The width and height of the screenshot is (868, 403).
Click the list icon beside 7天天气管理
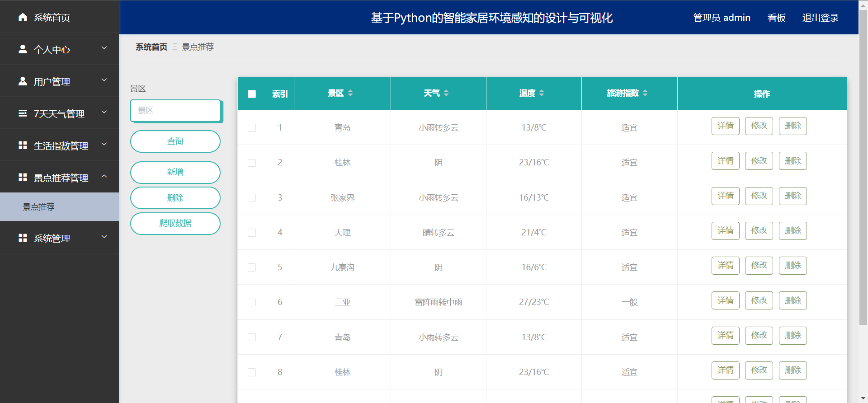[x=23, y=113]
